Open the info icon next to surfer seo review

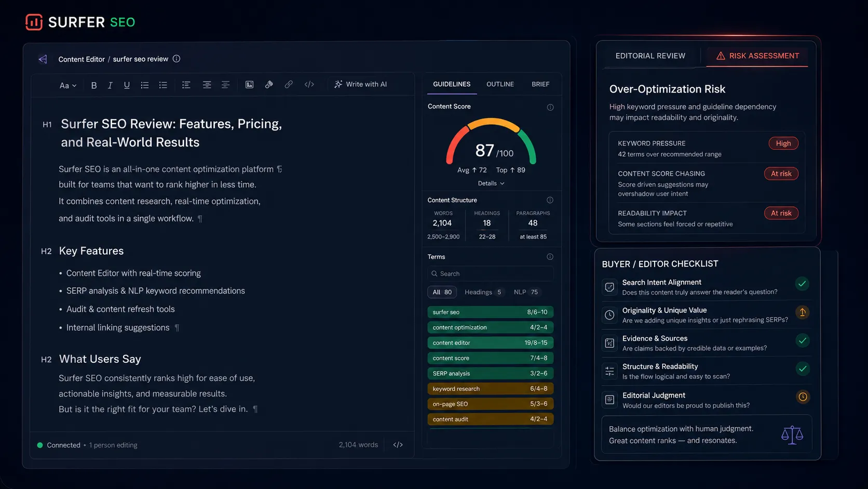177,59
